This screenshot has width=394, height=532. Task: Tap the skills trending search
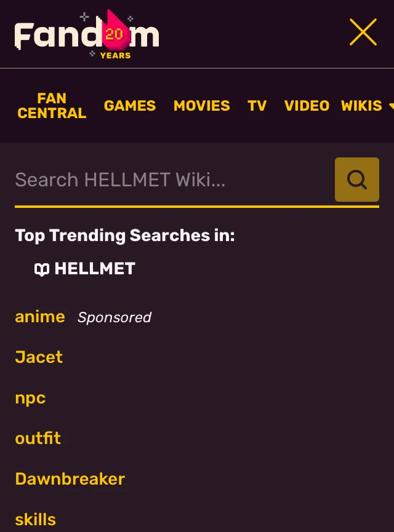coord(35,520)
